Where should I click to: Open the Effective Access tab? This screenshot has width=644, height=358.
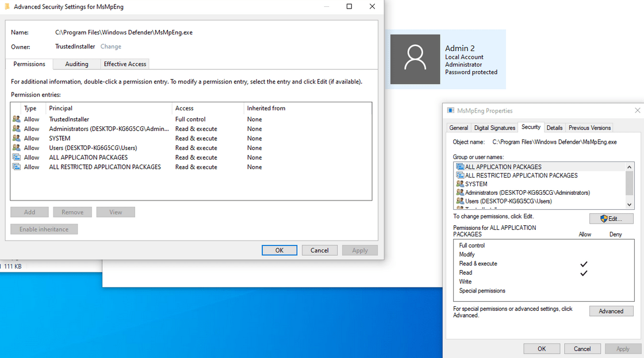tap(125, 64)
